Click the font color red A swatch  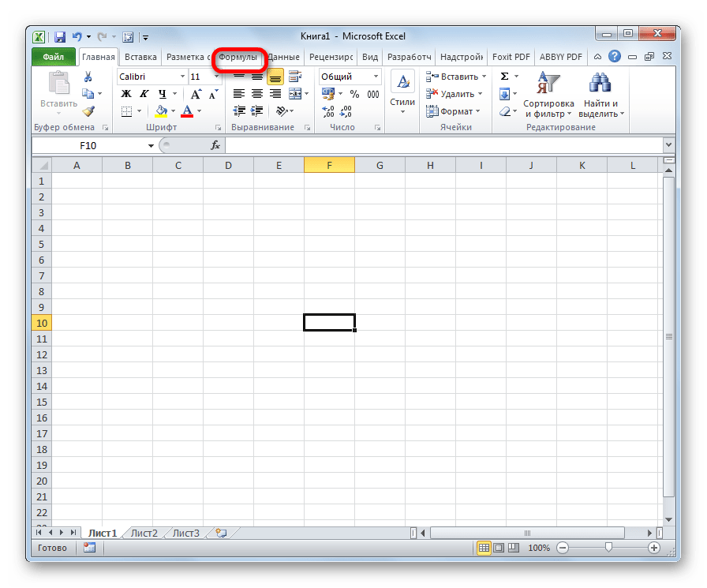pos(187,111)
